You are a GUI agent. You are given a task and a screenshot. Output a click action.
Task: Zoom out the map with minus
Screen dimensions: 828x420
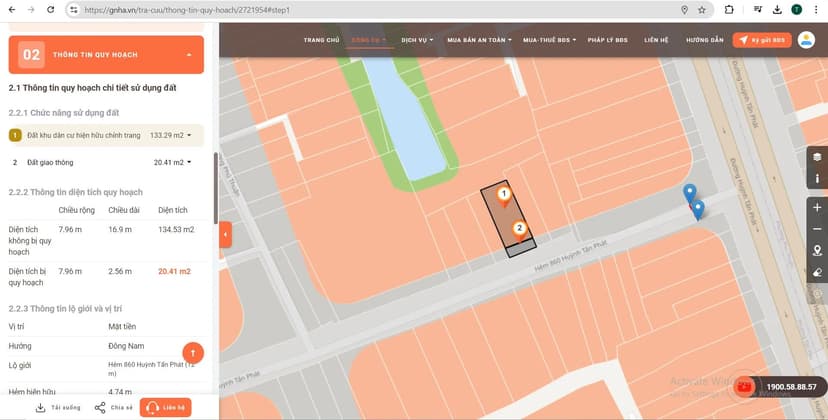click(x=817, y=229)
